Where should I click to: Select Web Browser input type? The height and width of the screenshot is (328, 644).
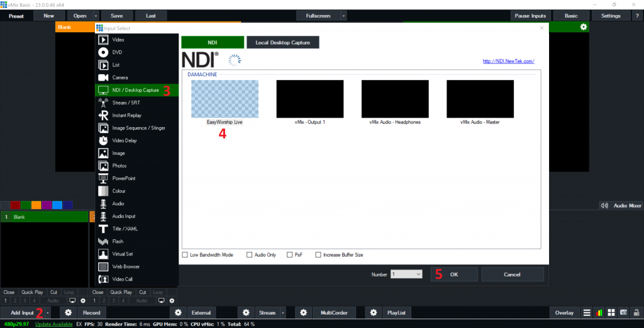pos(136,267)
